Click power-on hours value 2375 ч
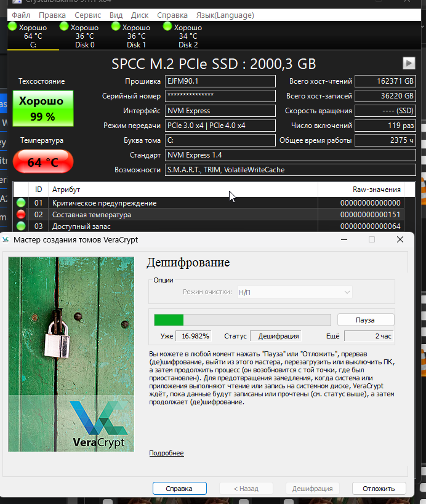Viewport: 426px width, 504px height. [385, 140]
